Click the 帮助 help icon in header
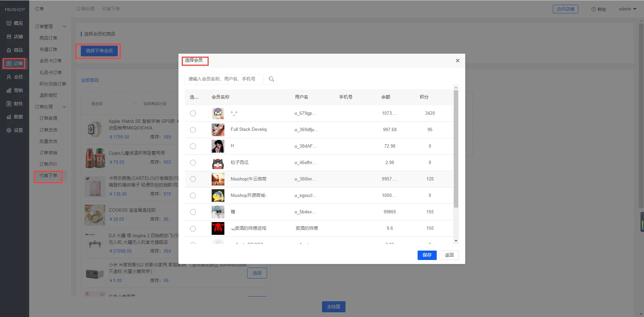Screen dimensions: 644x317 593,9
